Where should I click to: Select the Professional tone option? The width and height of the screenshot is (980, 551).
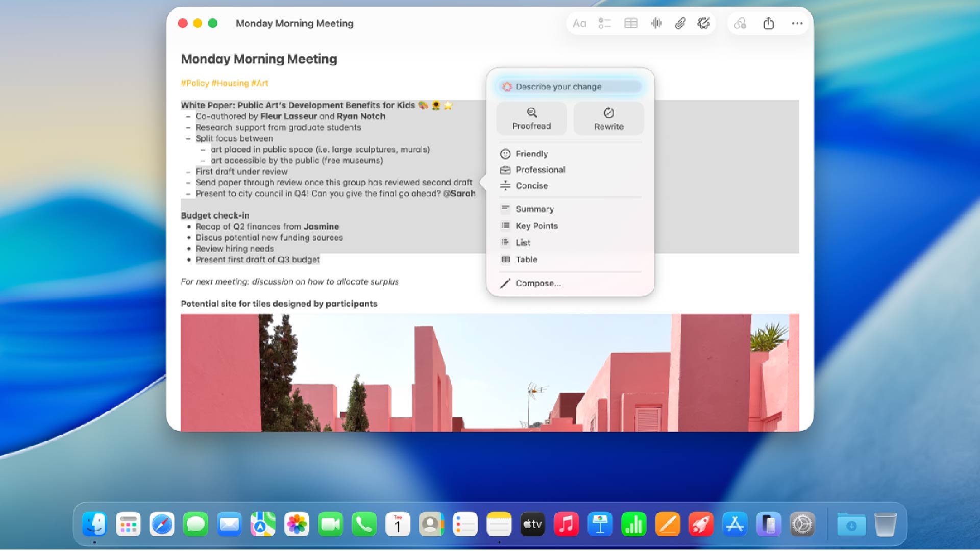pos(541,169)
